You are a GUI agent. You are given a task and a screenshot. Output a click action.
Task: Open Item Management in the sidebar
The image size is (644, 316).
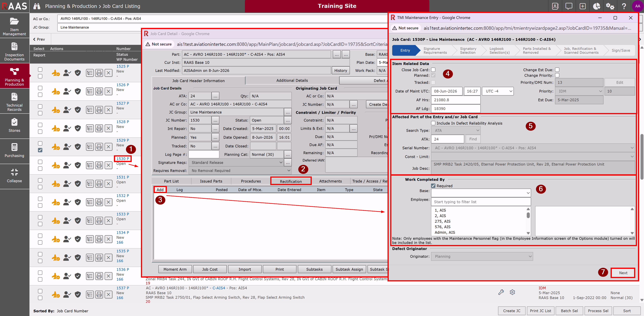tap(14, 26)
